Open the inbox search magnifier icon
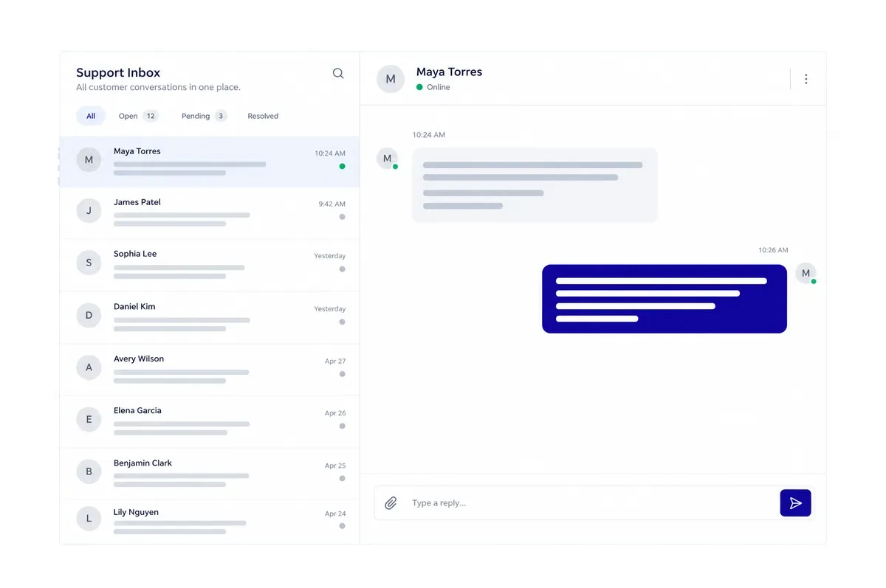The image size is (886, 588). point(338,74)
